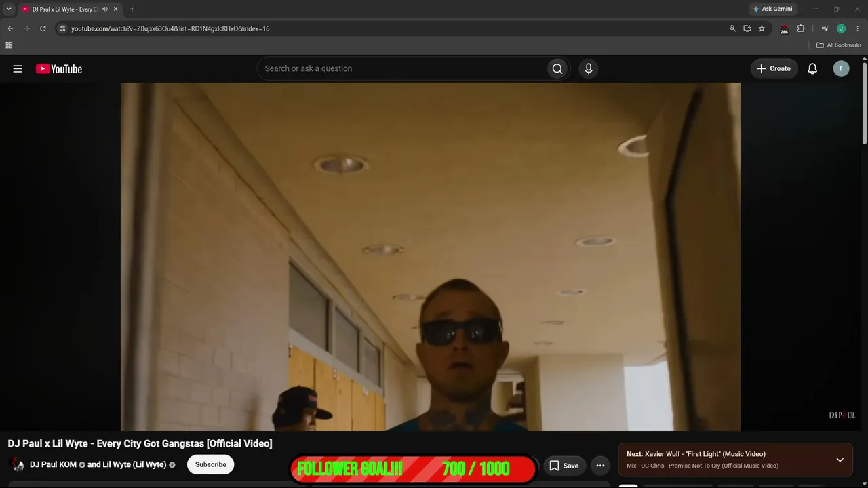Open the Lil Wyte (Lil Wyte) channel link
868x488 pixels.
134,465
